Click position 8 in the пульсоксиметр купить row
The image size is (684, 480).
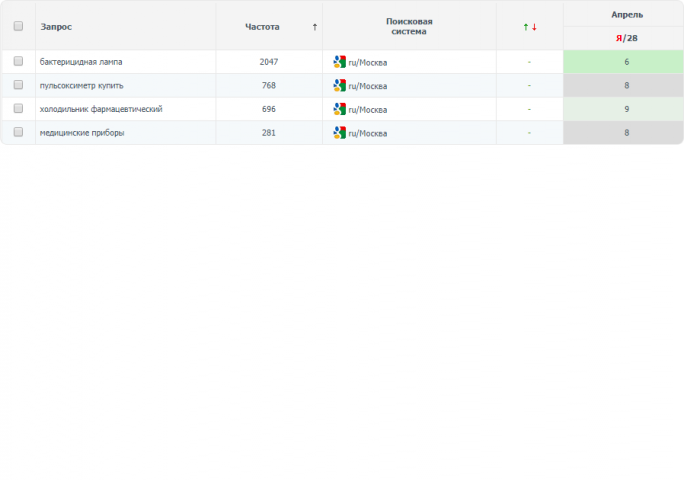(623, 86)
